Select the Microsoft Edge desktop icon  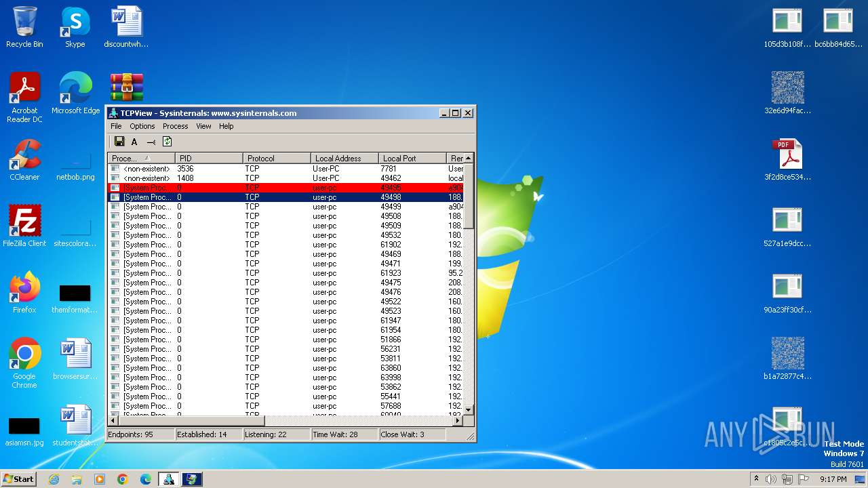(75, 94)
